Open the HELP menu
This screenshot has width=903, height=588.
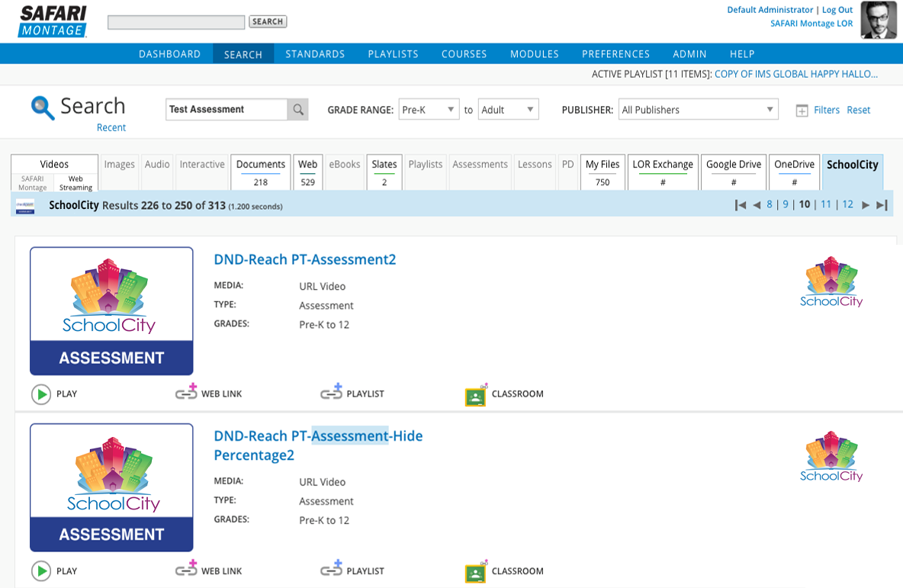[742, 54]
